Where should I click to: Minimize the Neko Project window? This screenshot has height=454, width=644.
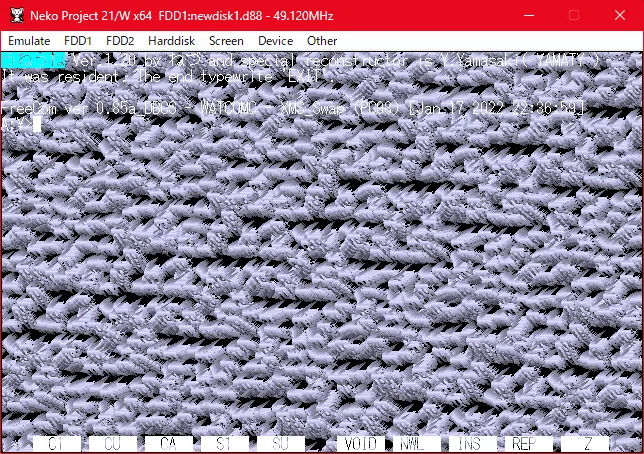point(529,16)
